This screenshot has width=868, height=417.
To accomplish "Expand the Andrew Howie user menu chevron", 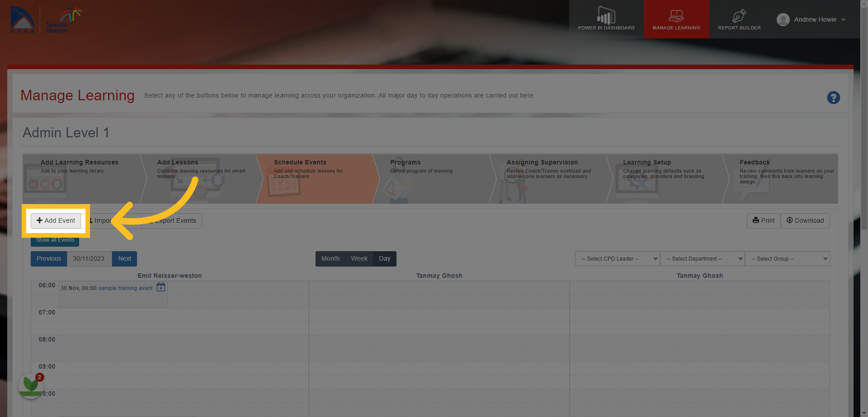I will point(844,20).
